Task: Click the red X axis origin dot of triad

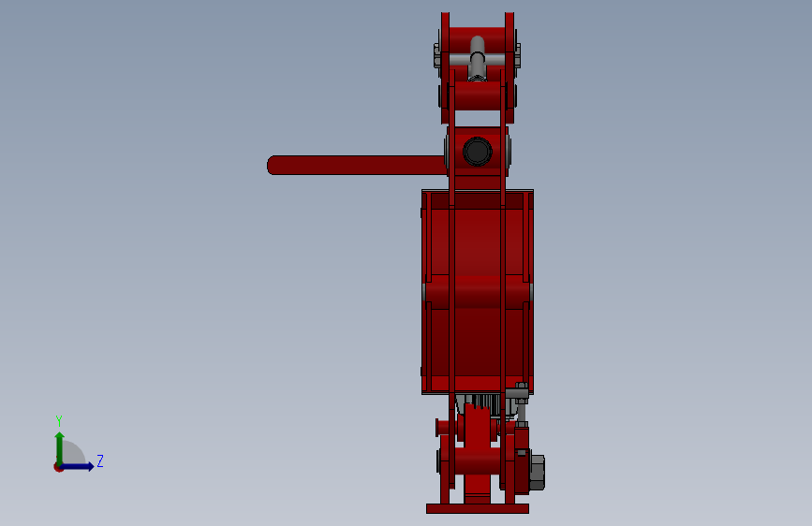Action: pyautogui.click(x=57, y=467)
